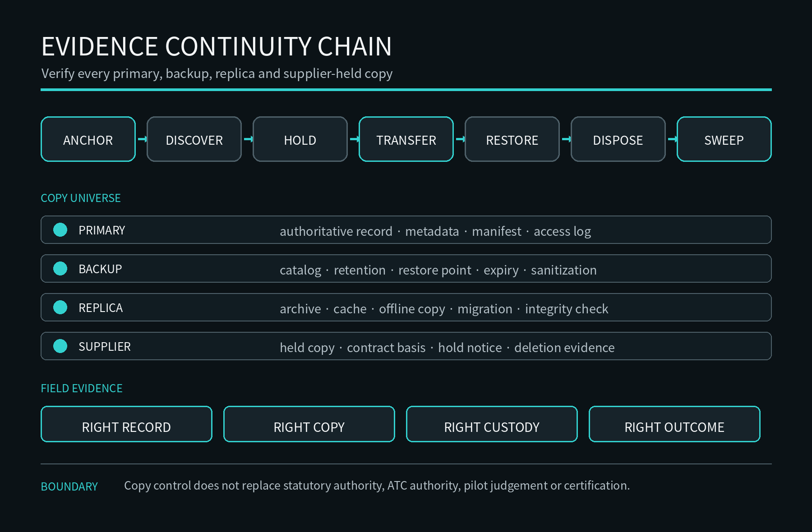Select the TRANSFER stage box
The height and width of the screenshot is (532, 812).
click(406, 139)
